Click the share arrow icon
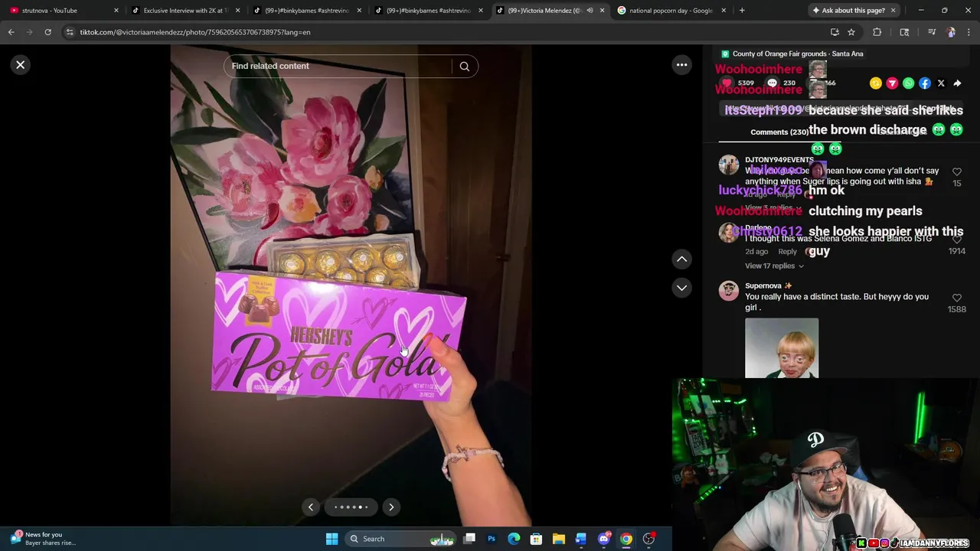Image resolution: width=980 pixels, height=551 pixels. coord(957,83)
